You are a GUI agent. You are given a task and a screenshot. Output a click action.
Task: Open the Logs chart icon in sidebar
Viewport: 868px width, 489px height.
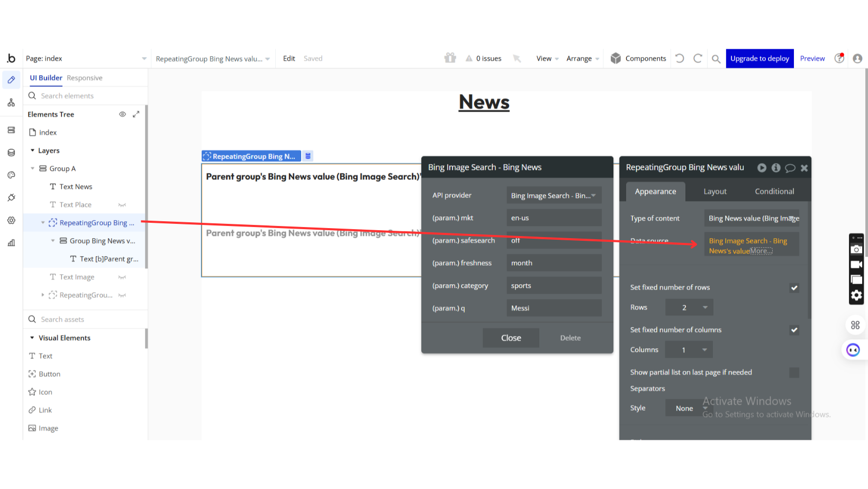(11, 243)
